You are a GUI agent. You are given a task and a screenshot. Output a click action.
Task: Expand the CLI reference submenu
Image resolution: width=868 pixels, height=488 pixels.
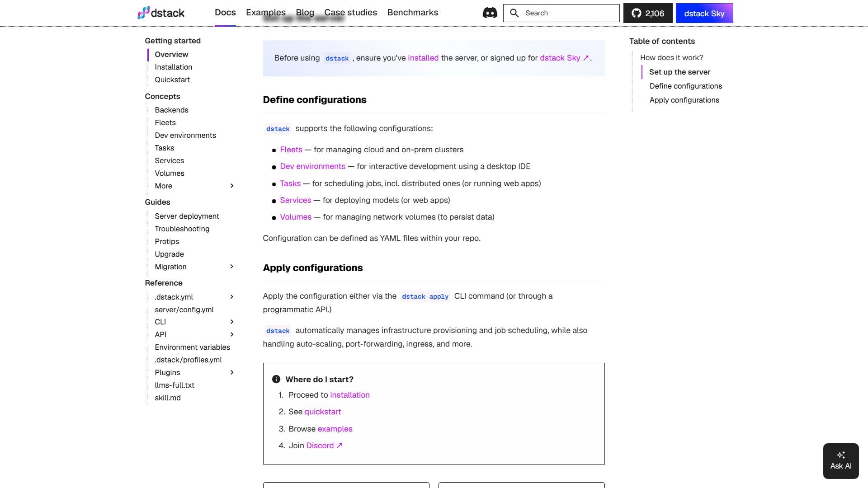pyautogui.click(x=232, y=322)
